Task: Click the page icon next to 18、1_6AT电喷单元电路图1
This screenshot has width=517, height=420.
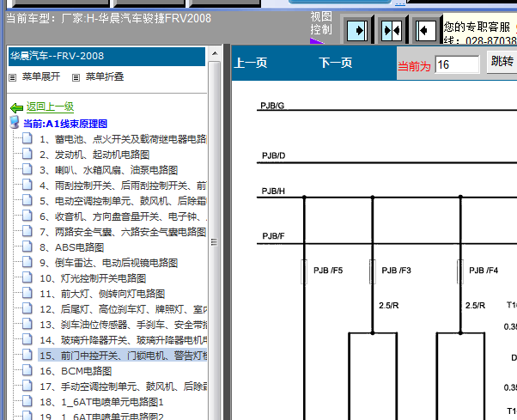Action: pos(27,401)
